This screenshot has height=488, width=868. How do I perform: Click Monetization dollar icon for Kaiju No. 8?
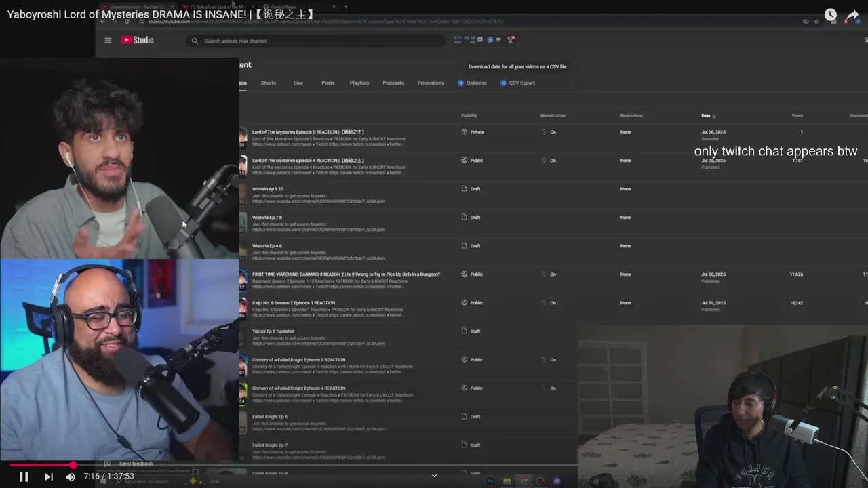[544, 303]
